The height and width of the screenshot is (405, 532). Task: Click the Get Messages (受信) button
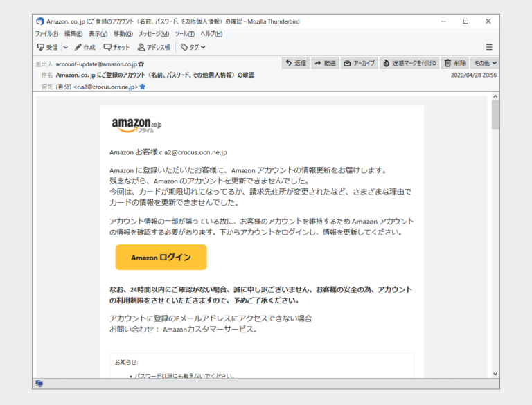[x=48, y=47]
